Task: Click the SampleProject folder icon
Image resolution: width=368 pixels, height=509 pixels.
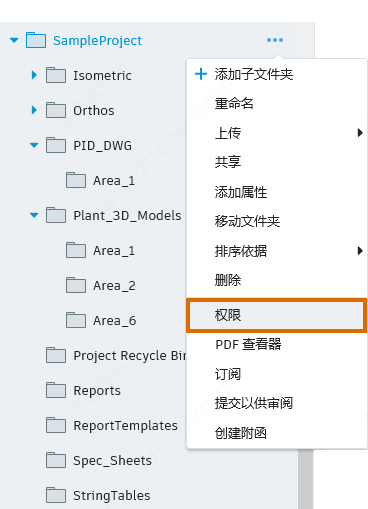Action: [x=36, y=40]
